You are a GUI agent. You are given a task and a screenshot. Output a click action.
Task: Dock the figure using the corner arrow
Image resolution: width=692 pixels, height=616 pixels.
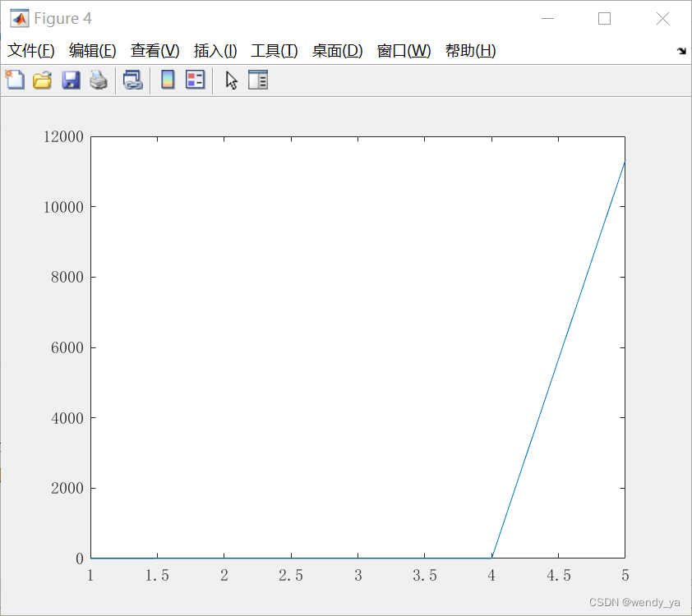(681, 51)
